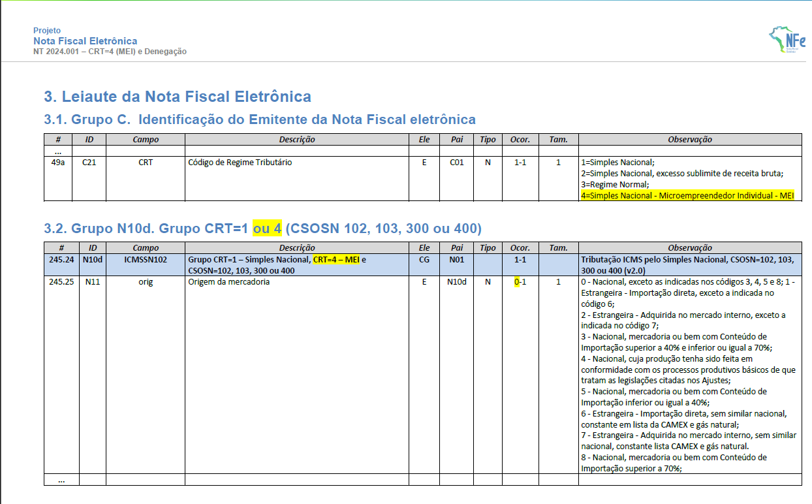The image size is (812, 504).
Task: Click highlighted 'ou 4' in the 3.2 heading
Action: coord(268,228)
